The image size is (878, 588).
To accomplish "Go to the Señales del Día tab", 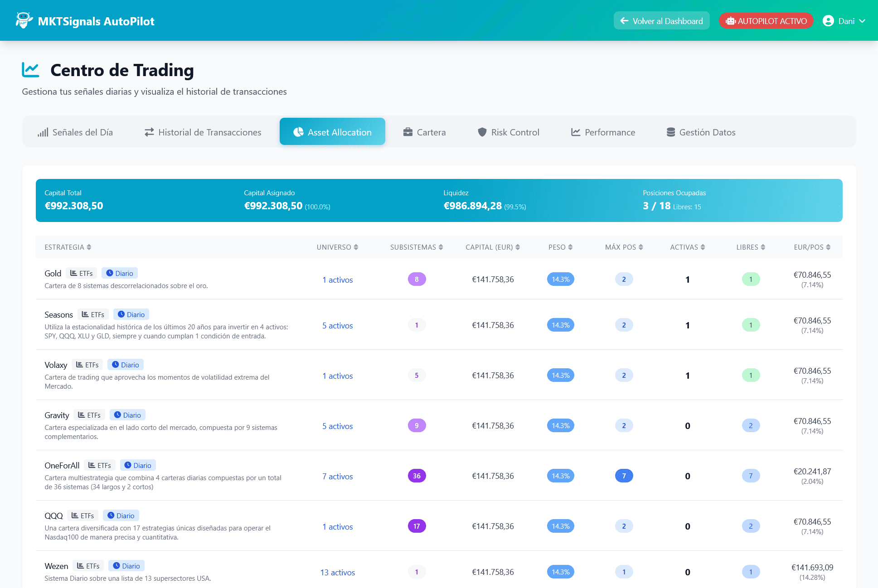I will tap(75, 132).
